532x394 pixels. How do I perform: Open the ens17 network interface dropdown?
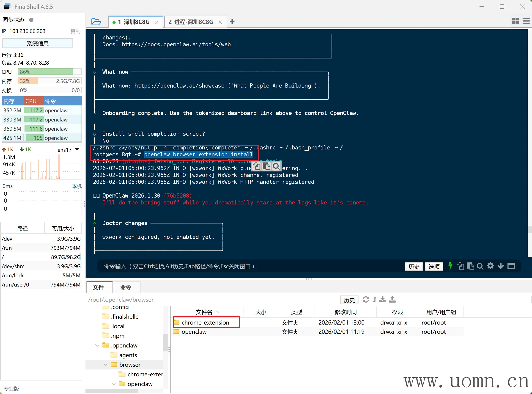(x=77, y=149)
